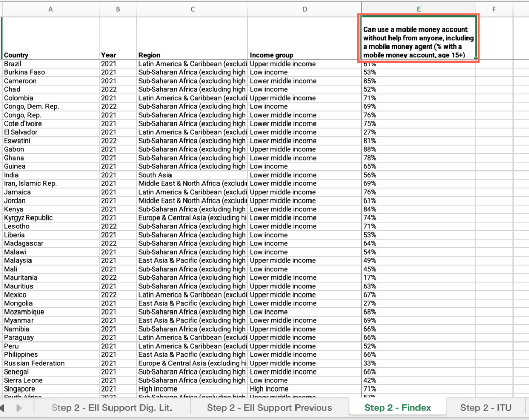Select Mali's 45% value cell

pos(418,269)
